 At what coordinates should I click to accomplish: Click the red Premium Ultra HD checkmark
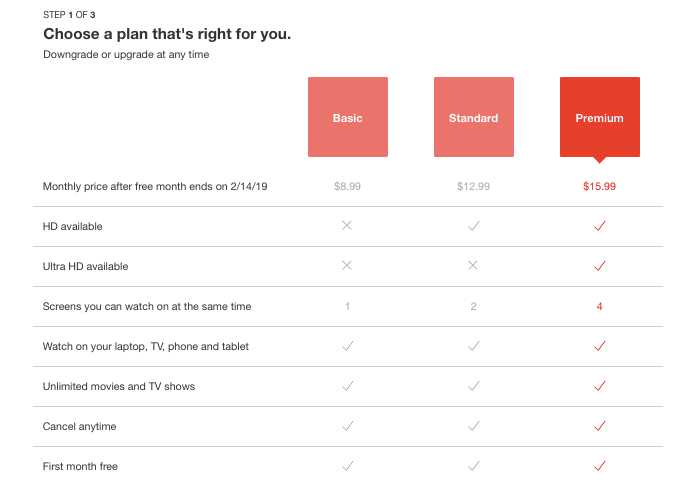[599, 266]
